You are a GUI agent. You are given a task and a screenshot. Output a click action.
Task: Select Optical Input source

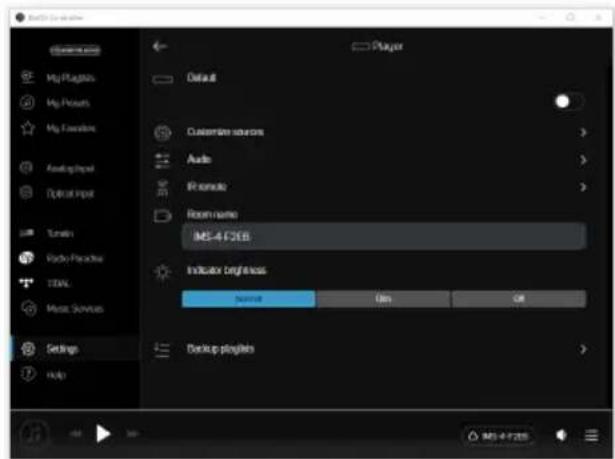click(x=75, y=193)
